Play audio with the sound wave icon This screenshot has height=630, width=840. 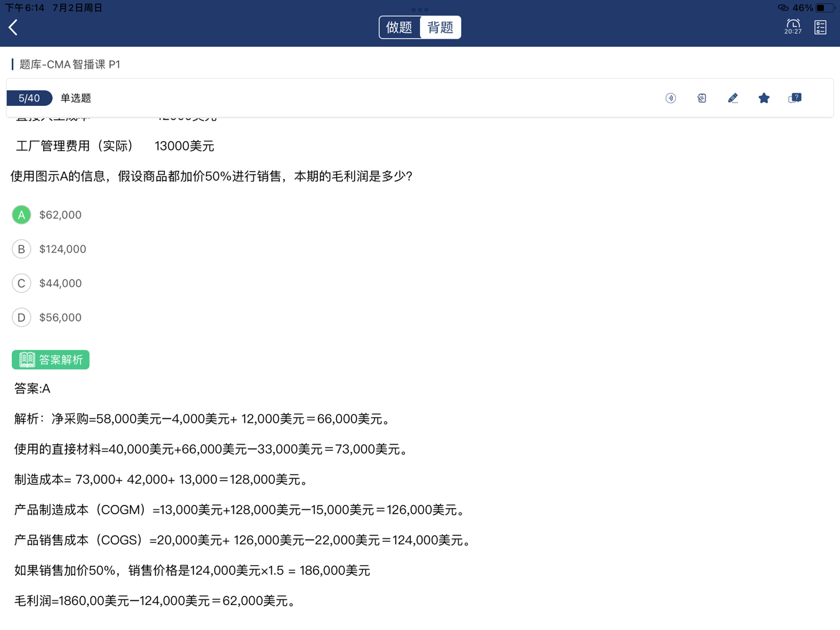click(x=671, y=98)
